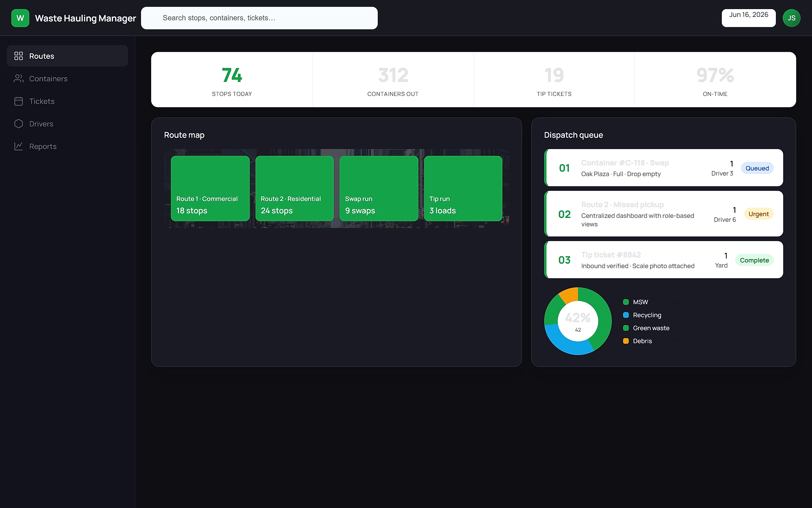Click the Complete status badge
This screenshot has width=812, height=508.
pos(754,260)
